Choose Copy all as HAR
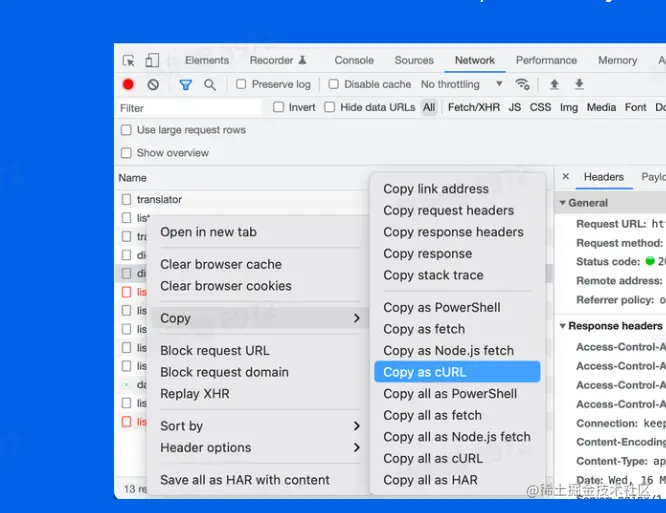This screenshot has height=513, width=666. coord(457,480)
